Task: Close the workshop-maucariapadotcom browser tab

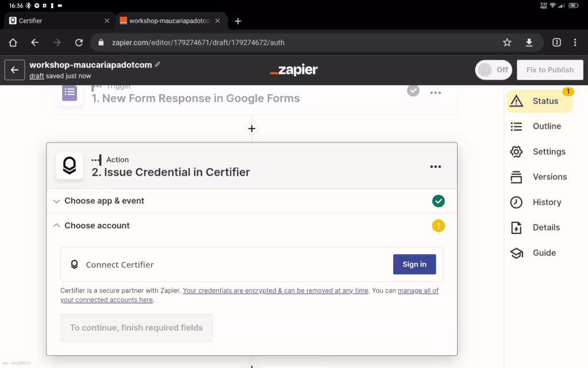Action: tap(218, 21)
